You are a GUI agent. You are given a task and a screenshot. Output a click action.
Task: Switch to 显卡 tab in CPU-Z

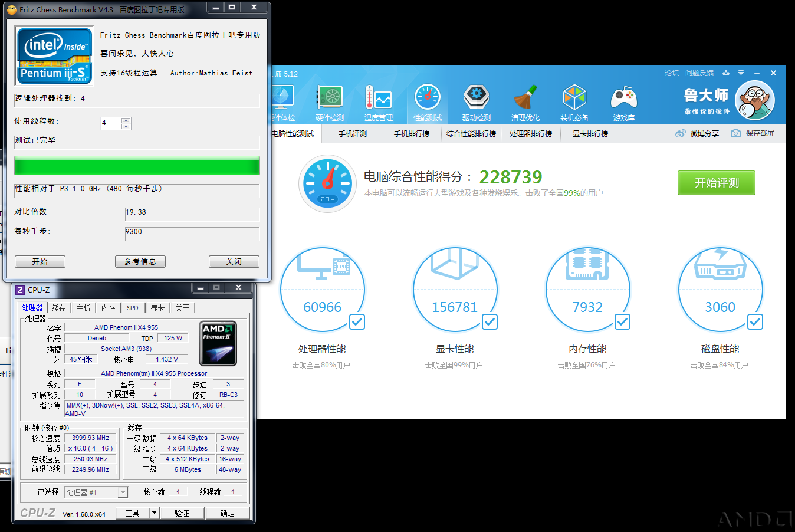157,308
